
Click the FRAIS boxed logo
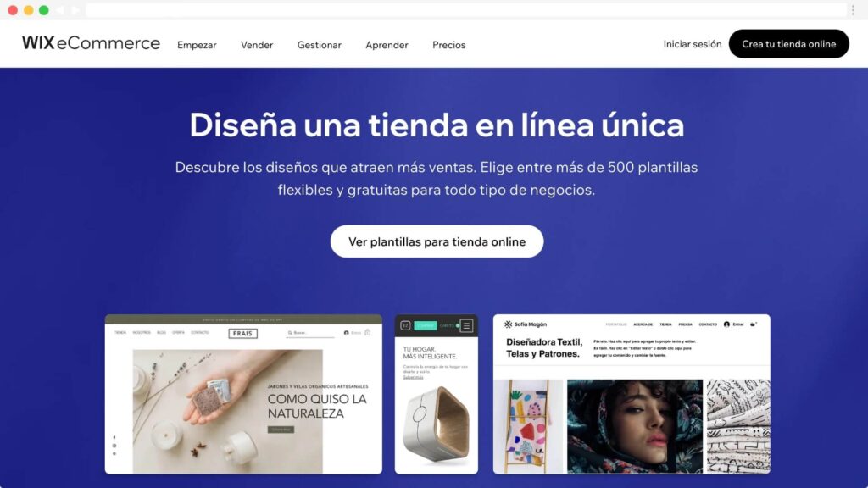tap(243, 333)
